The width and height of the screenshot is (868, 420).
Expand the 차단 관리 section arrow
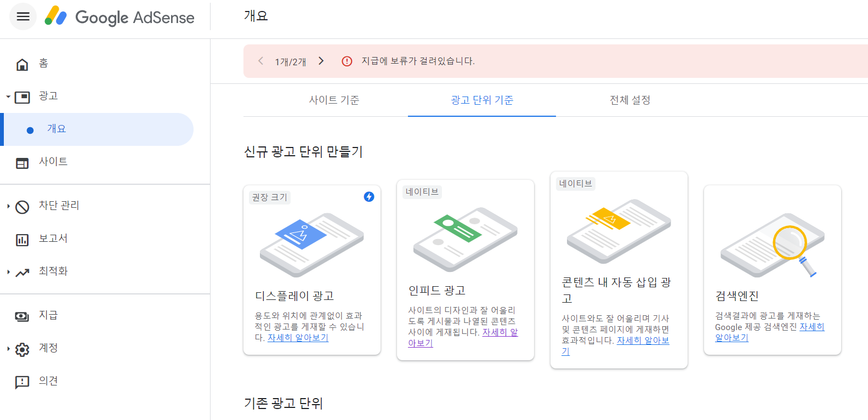point(8,206)
